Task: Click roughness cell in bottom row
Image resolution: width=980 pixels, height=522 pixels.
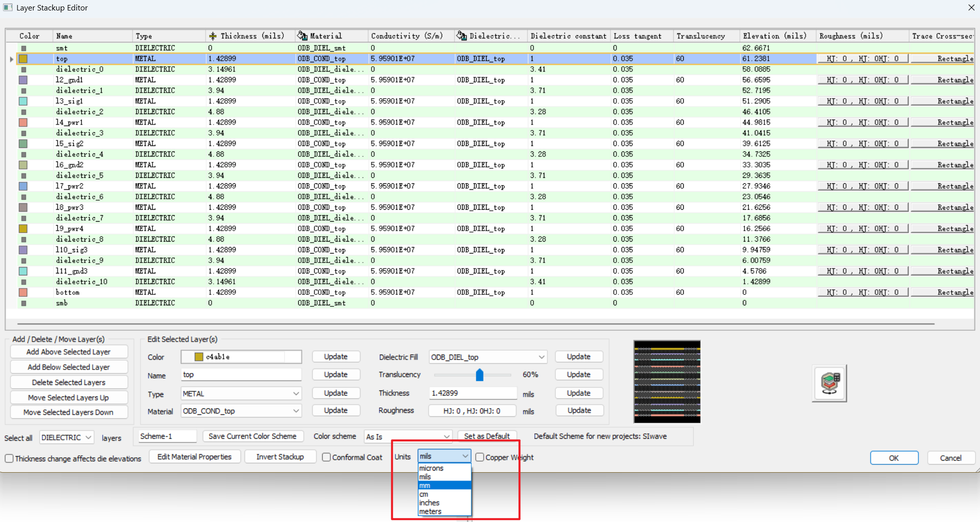Action: pyautogui.click(x=863, y=292)
